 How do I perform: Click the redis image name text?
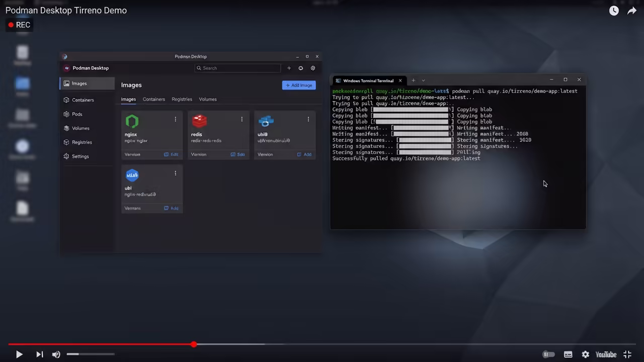pos(196,135)
